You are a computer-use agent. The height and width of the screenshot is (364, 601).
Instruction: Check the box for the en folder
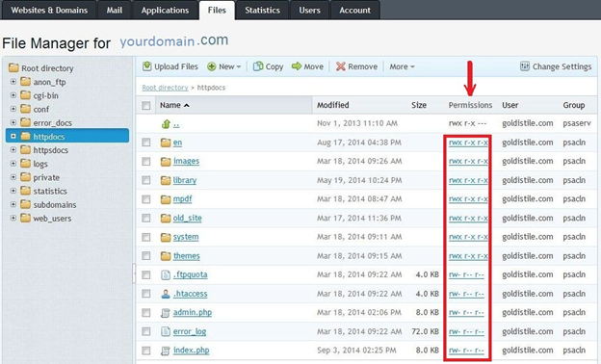click(146, 143)
